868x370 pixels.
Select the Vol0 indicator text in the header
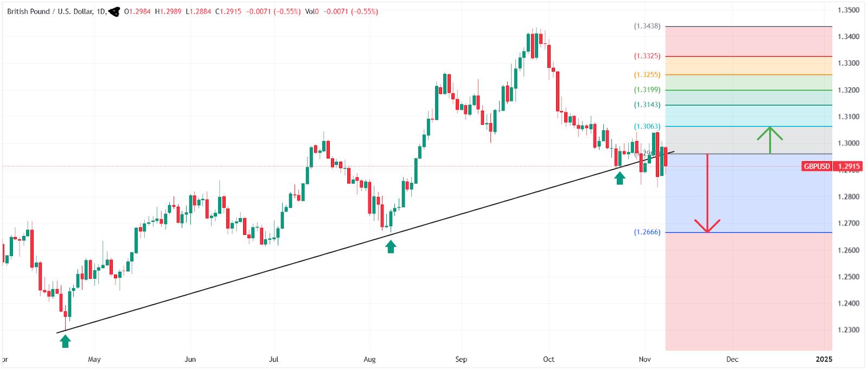tap(312, 11)
